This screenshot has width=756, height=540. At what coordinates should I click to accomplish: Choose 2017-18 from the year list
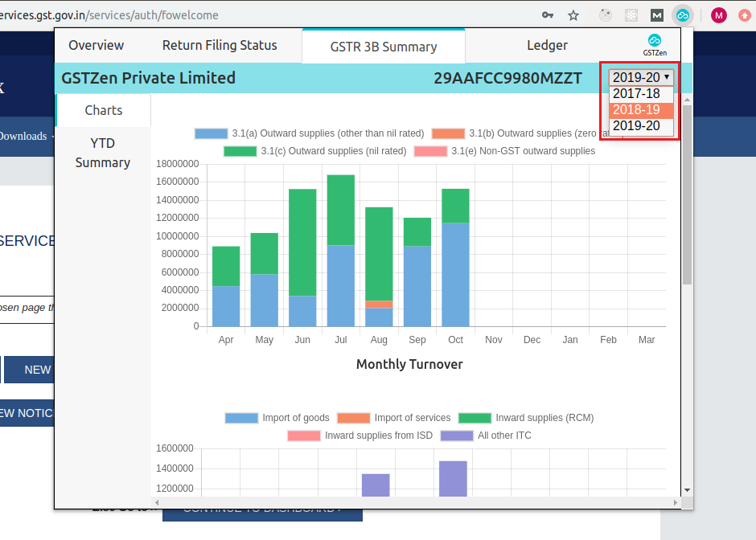click(x=641, y=93)
